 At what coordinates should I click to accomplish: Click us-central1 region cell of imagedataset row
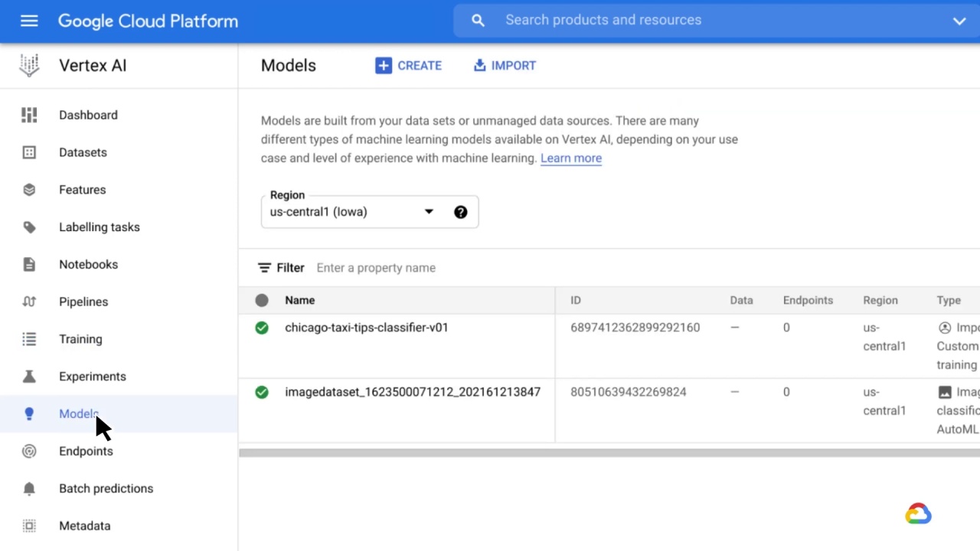tap(884, 401)
